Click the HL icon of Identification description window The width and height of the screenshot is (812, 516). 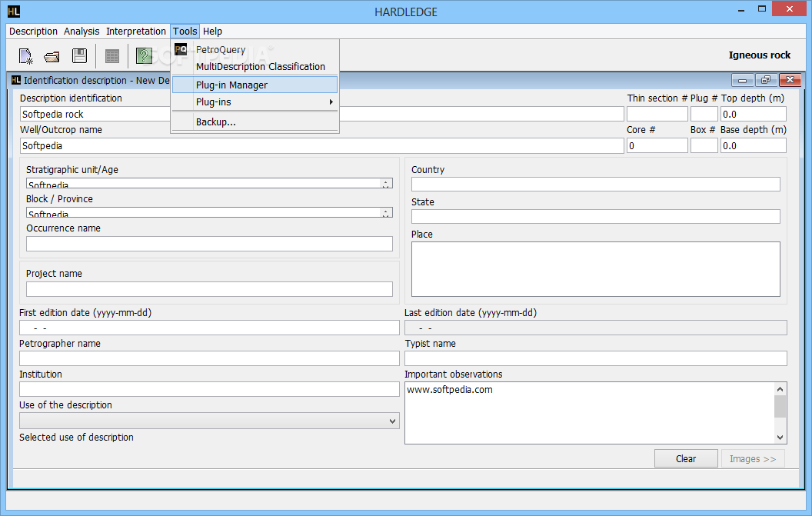click(x=16, y=80)
